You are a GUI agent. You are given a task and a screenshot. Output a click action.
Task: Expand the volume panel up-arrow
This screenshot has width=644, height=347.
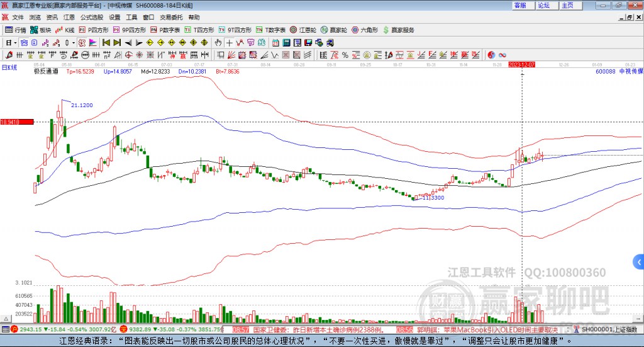click(x=6, y=319)
